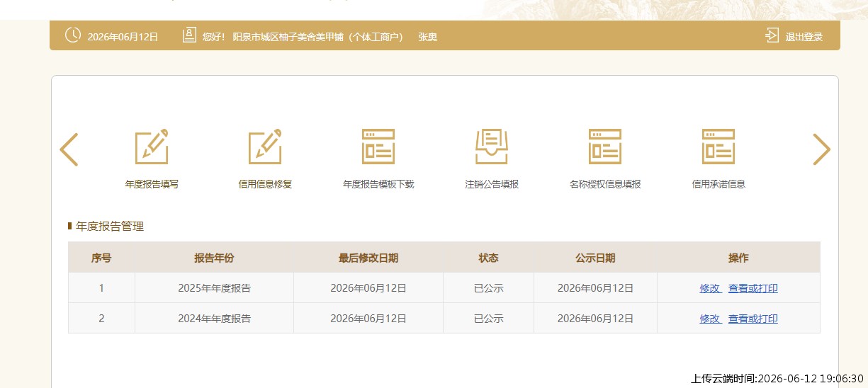This screenshot has height=388, width=868.
Task: Open the 年度报告填写 icon
Action: coord(152,147)
